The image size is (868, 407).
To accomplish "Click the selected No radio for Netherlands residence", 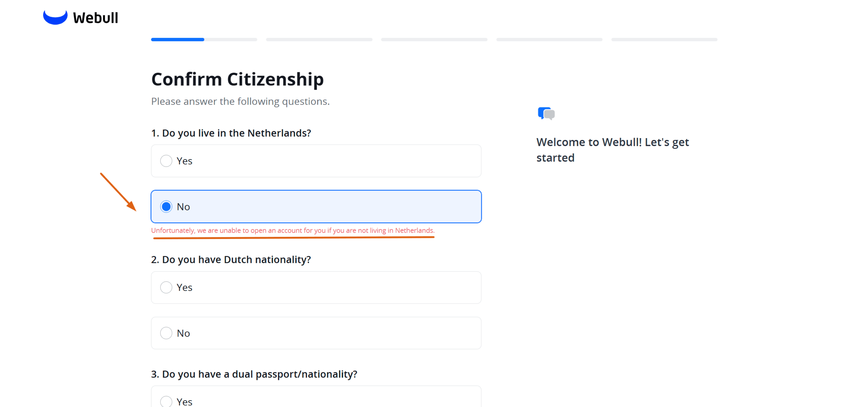I will click(166, 207).
